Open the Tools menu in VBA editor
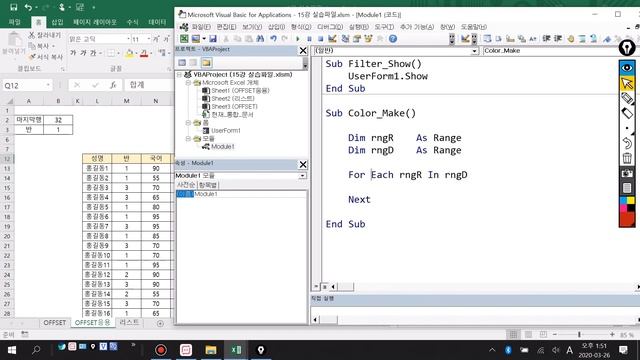The width and height of the screenshot is (640, 360). pos(384,27)
